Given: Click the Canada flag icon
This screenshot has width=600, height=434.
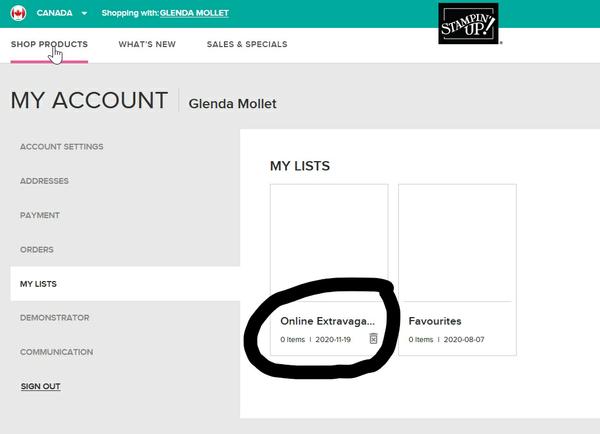Looking at the screenshot, I should (x=18, y=13).
